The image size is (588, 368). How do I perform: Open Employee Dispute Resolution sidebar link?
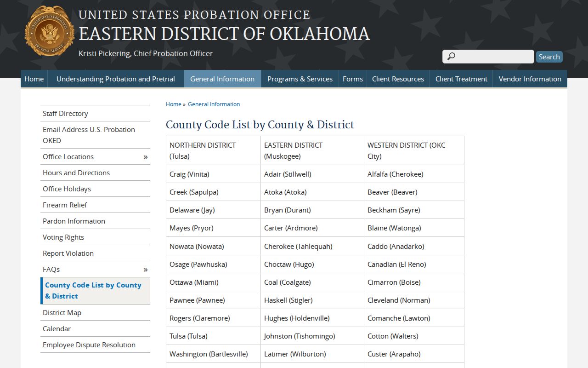click(95, 345)
